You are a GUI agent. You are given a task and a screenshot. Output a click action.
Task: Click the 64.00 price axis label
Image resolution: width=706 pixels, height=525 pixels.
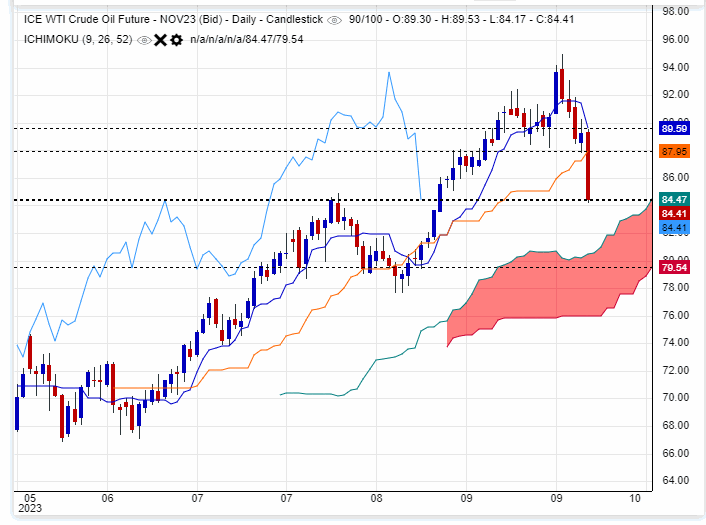click(x=676, y=480)
